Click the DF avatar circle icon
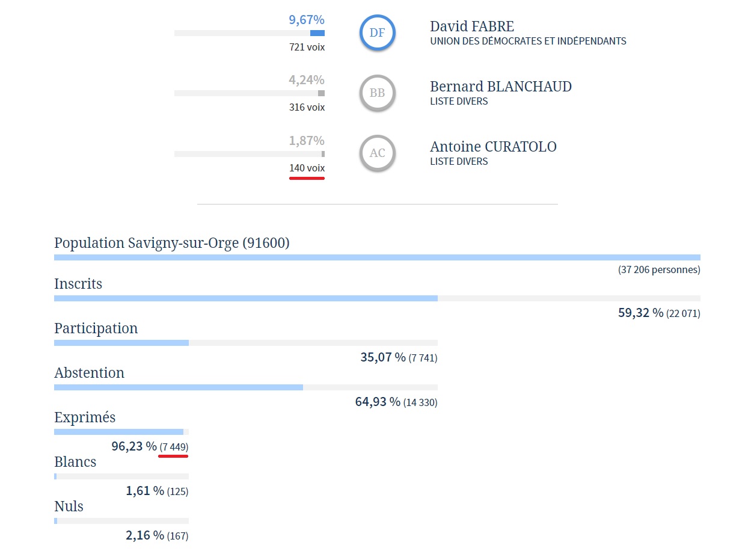The image size is (751, 560). tap(377, 33)
